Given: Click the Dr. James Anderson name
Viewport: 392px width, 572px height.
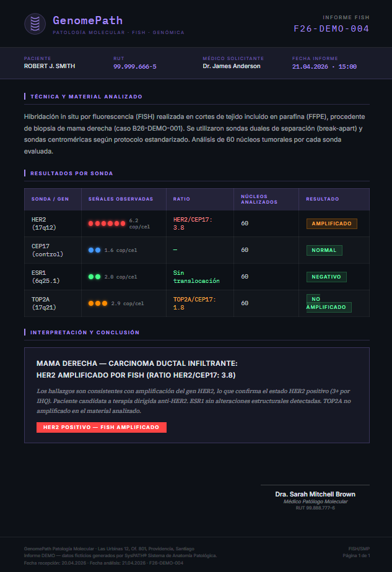Looking at the screenshot, I should tap(232, 66).
